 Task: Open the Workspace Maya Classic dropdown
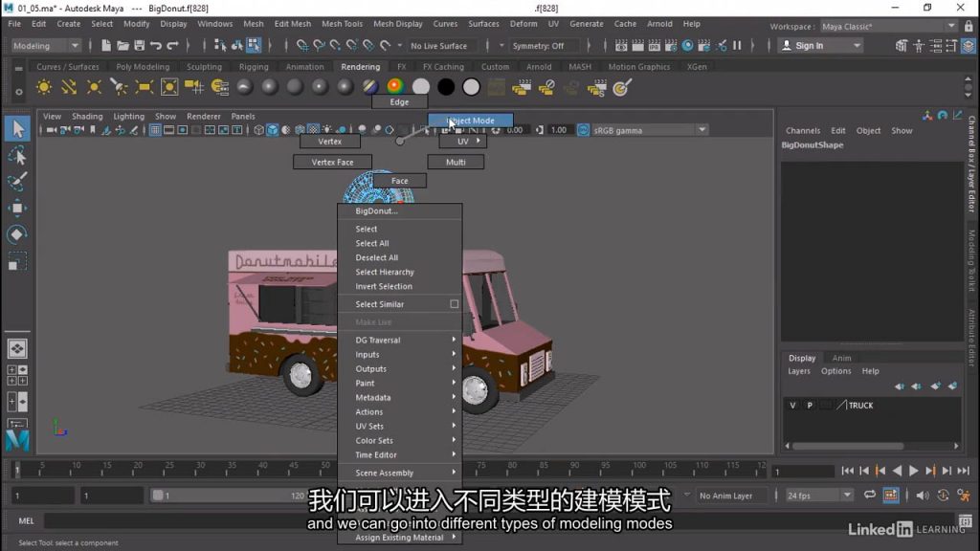[x=888, y=27]
